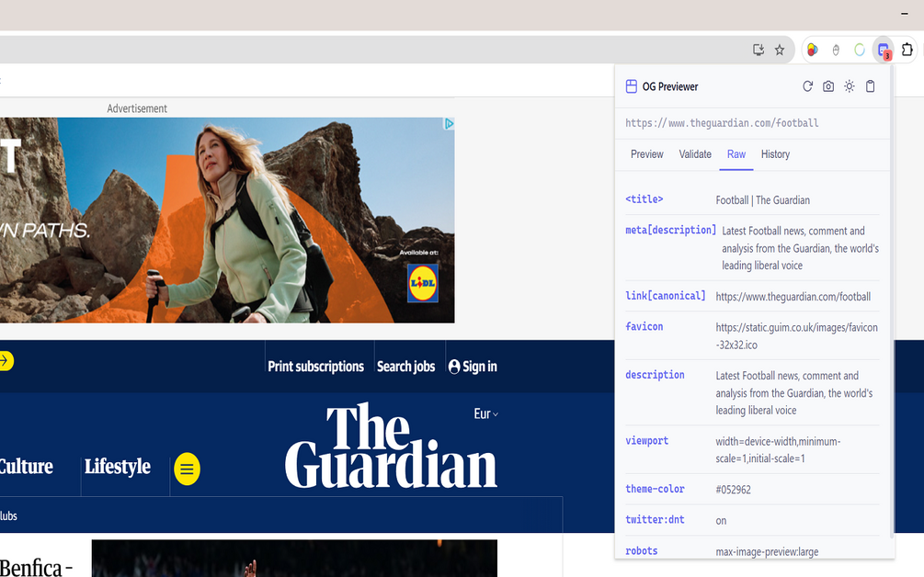Switch to the Validate tab
Viewport: 924px width, 577px height.
(695, 154)
